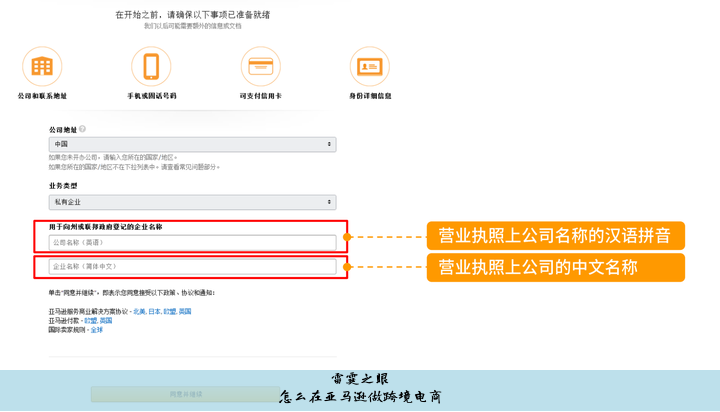This screenshot has height=412, width=720.
Task: Open 北美 link for 亚马逊服务商业解决方案协议
Action: coord(140,311)
